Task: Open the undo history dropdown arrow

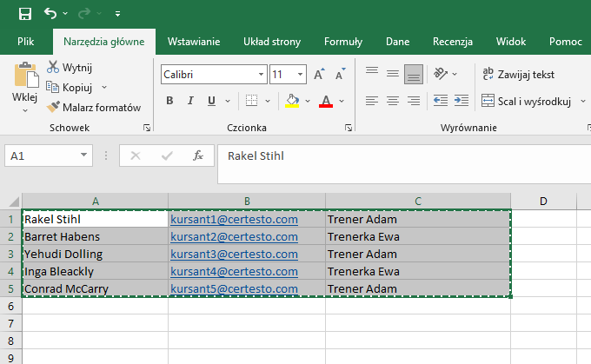Action: pos(65,14)
